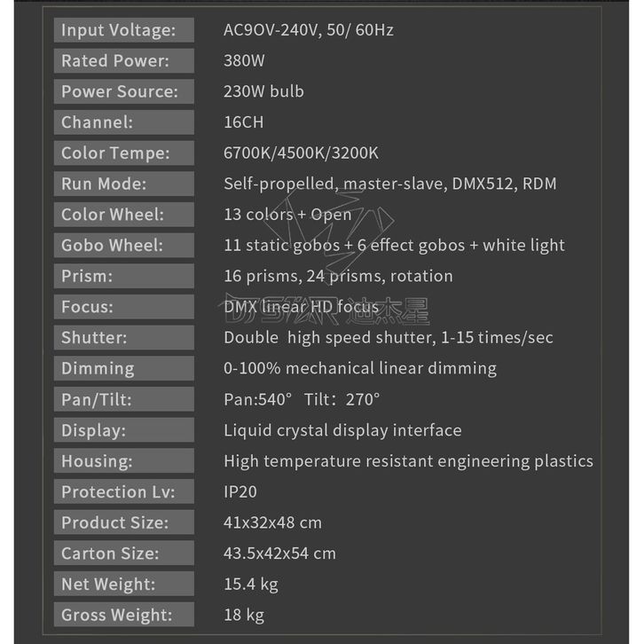Image resolution: width=644 pixels, height=644 pixels.
Task: Click the Liquid crystal display interface text
Action: 342,430
